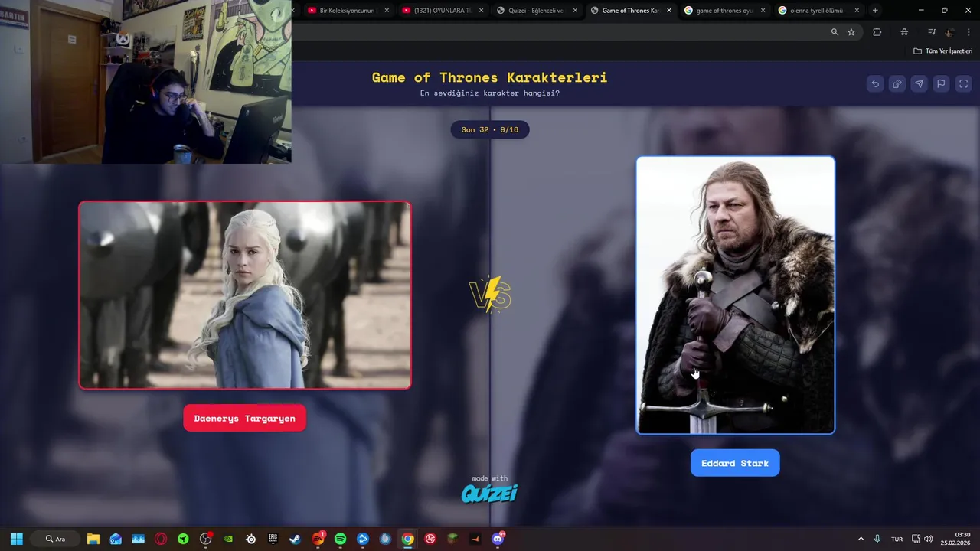Close the 'olenna tyrell ölümü' tab
This screenshot has height=551, width=980.
tap(857, 11)
